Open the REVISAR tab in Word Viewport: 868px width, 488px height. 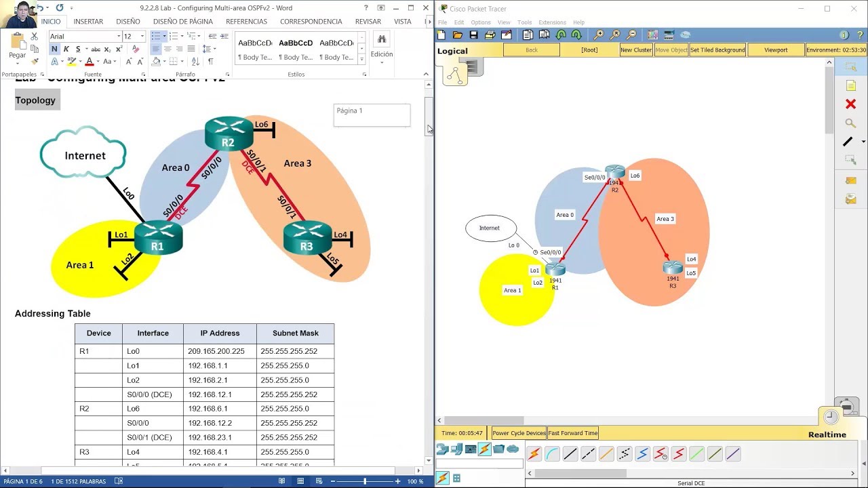(x=368, y=22)
